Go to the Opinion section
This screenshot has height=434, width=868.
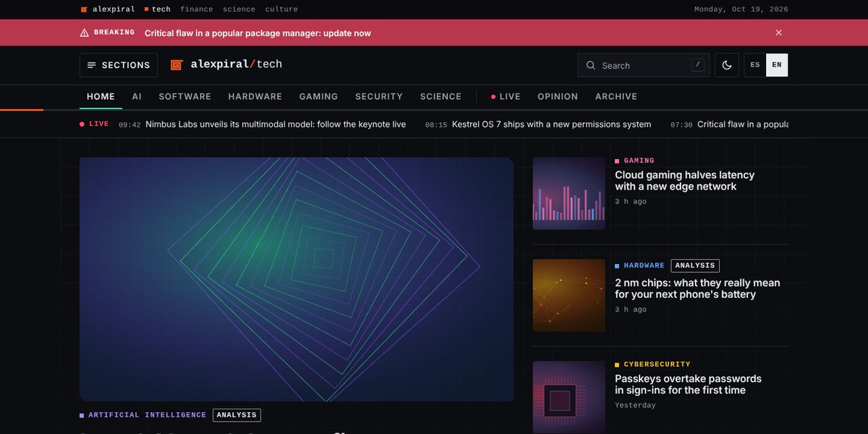point(558,96)
